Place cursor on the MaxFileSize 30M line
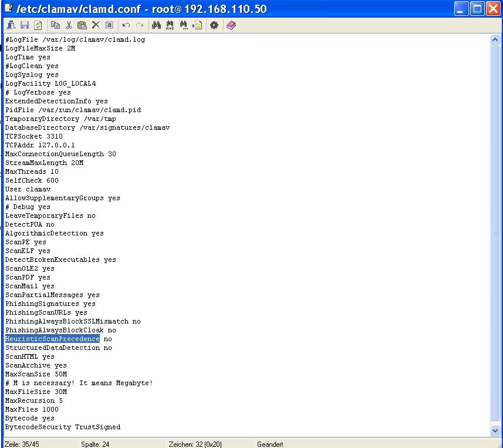 click(36, 392)
